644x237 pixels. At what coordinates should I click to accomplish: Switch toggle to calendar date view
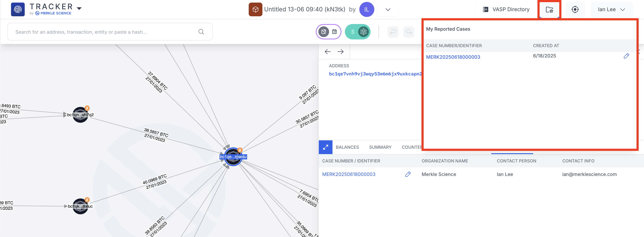[334, 32]
